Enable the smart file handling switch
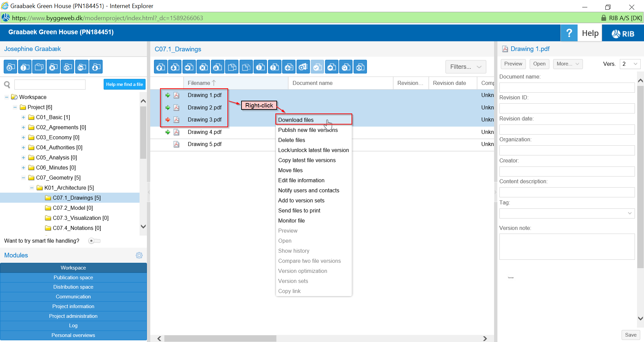The width and height of the screenshot is (644, 342). click(x=94, y=241)
